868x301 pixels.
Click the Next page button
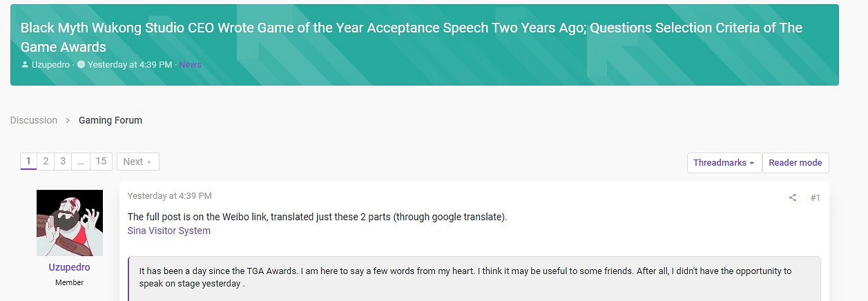pyautogui.click(x=137, y=162)
